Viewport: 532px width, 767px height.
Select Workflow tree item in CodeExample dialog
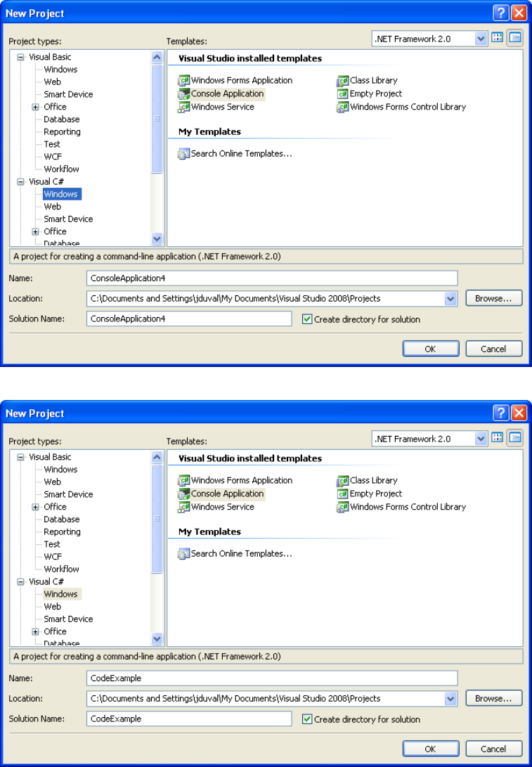pos(62,569)
